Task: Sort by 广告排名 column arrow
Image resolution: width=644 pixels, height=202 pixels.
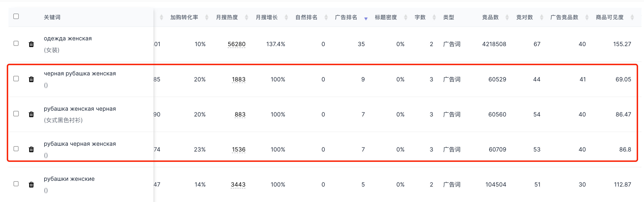Action: click(x=366, y=18)
